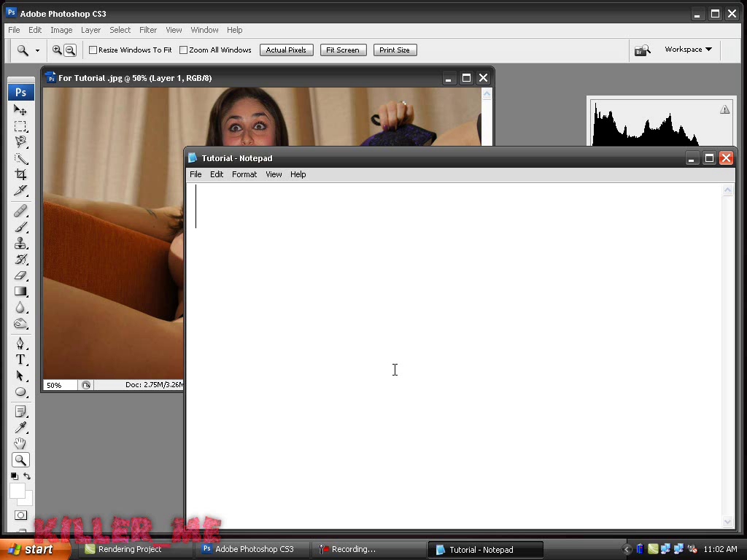Select the Hand tool
Image resolution: width=747 pixels, height=560 pixels.
[20, 444]
